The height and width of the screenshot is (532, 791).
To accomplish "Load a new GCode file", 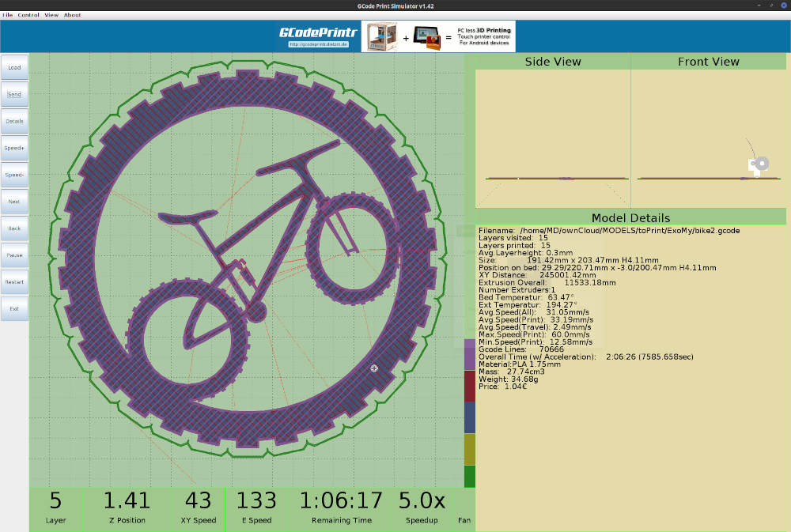I will 13,67.
